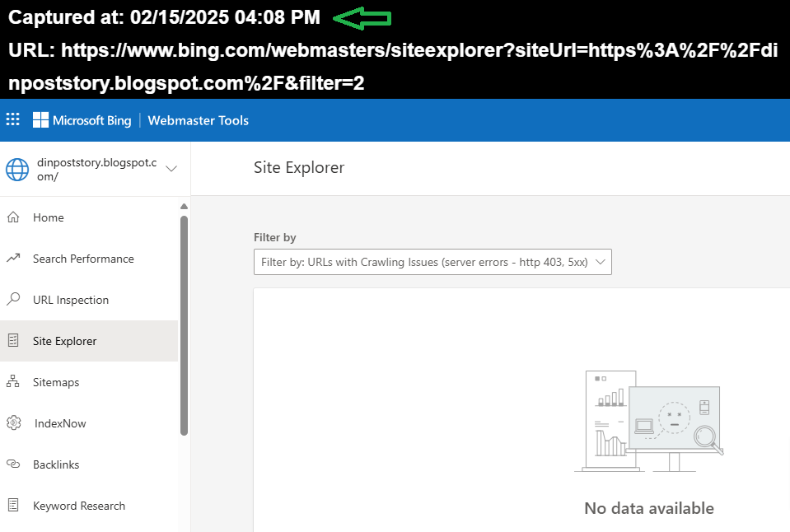Viewport: 790px width, 532px height.
Task: Go to Home in sidebar
Action: (x=49, y=217)
